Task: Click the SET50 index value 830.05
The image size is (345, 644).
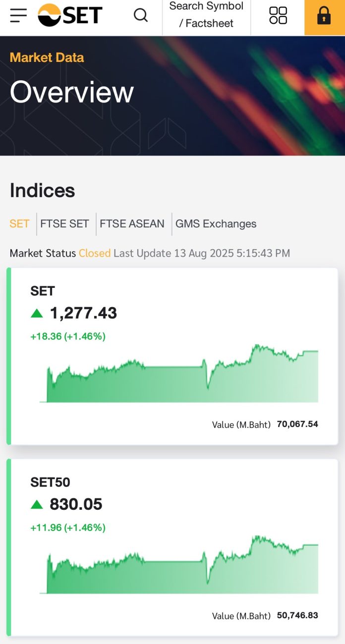Action: click(76, 504)
